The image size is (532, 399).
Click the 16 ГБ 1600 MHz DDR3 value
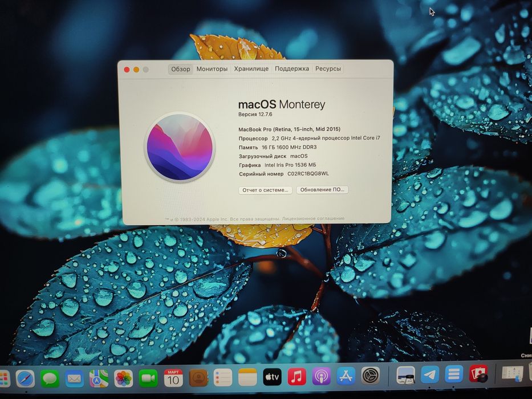pos(289,147)
